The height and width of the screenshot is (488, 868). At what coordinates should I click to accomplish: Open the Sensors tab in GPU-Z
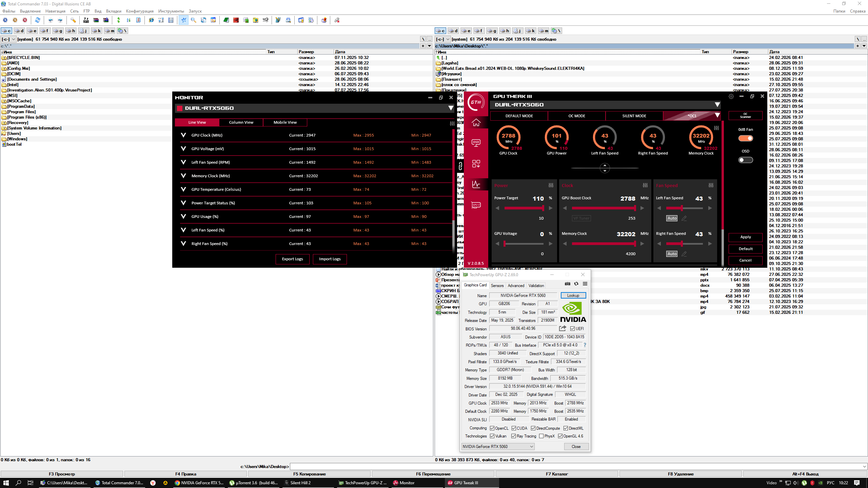click(497, 286)
